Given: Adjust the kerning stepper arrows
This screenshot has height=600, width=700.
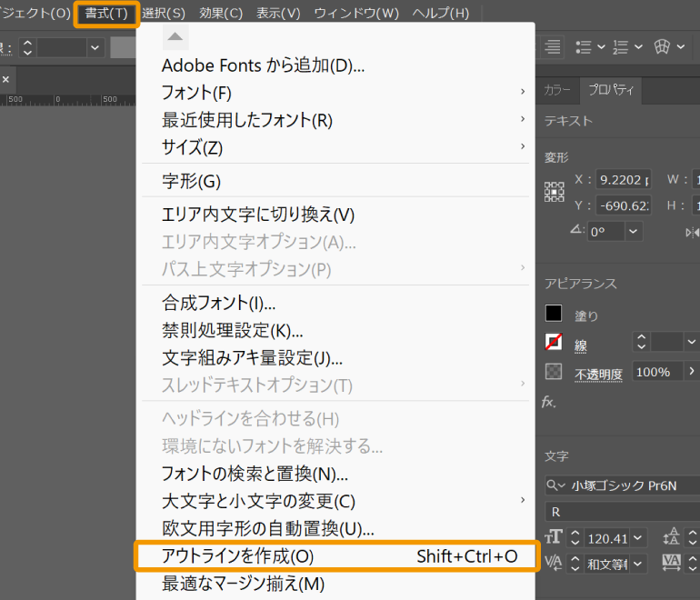Looking at the screenshot, I should [575, 564].
